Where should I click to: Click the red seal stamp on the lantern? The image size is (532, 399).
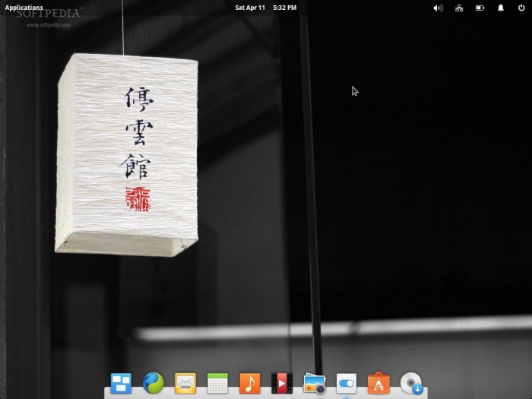(x=138, y=199)
